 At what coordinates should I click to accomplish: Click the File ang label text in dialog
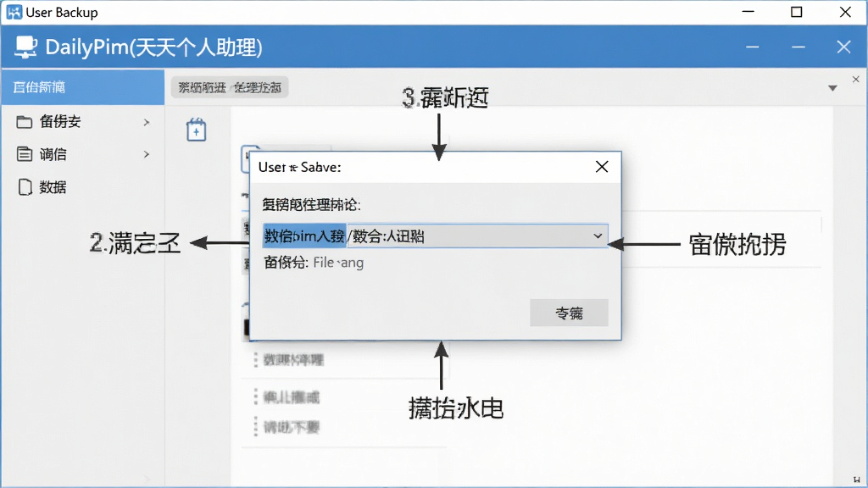(x=338, y=263)
